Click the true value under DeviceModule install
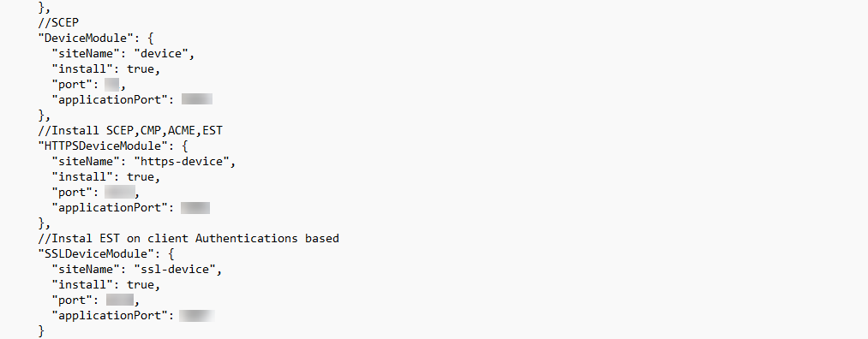This screenshot has height=339, width=868. pyautogui.click(x=141, y=69)
